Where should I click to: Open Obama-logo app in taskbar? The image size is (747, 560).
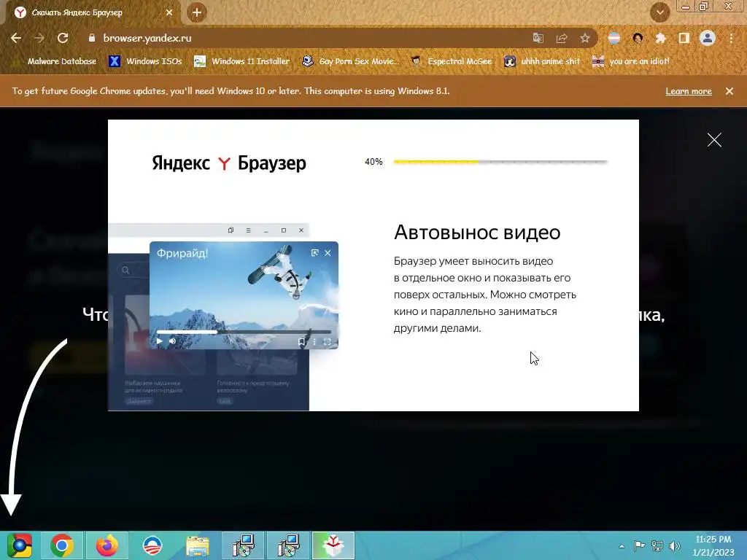(x=152, y=545)
